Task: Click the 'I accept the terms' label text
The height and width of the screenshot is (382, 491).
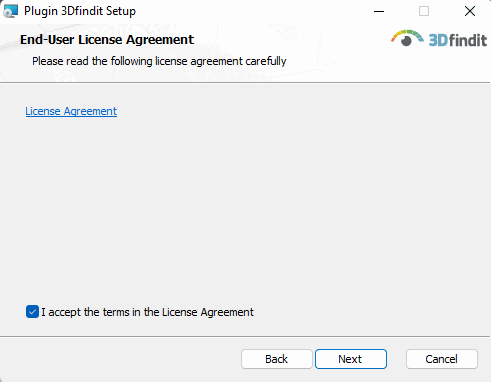Action: 147,312
